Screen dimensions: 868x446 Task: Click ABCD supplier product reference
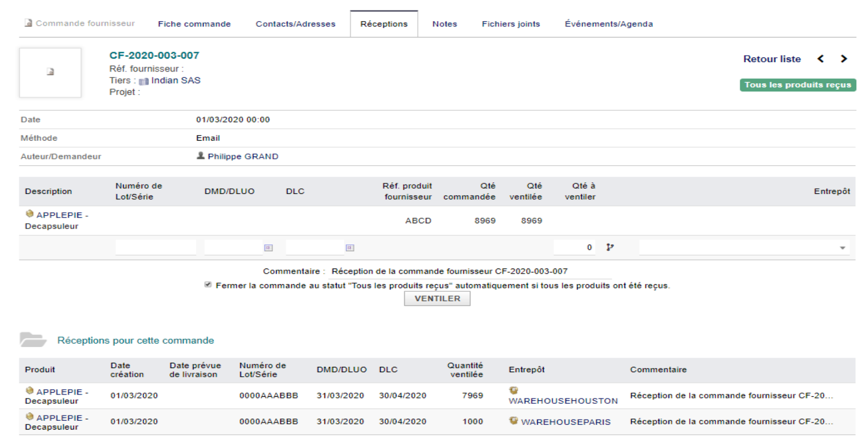click(418, 221)
